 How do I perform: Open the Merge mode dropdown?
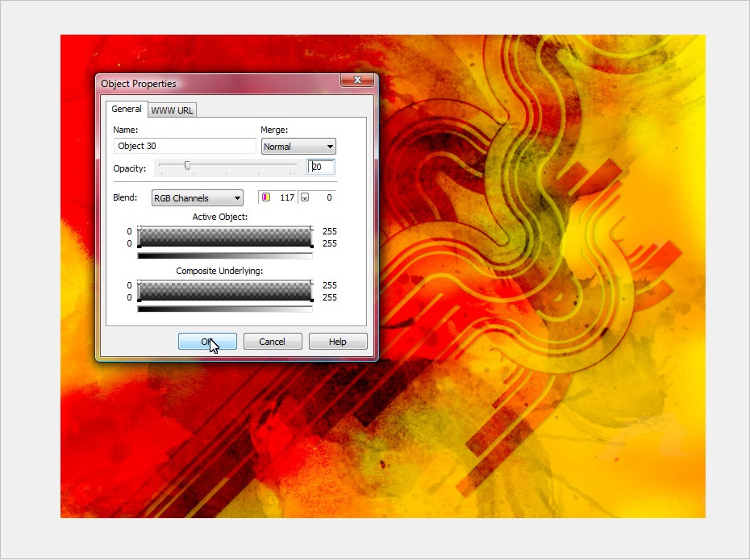(x=298, y=147)
